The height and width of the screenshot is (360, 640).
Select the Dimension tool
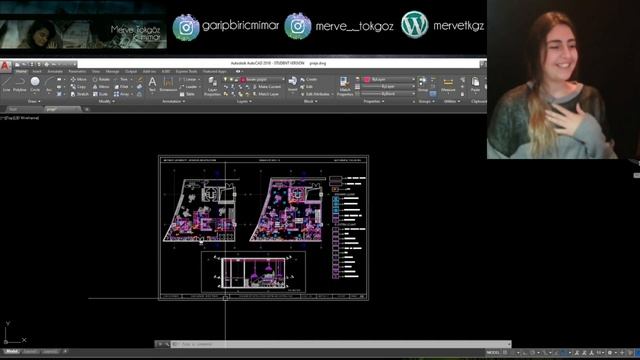point(168,84)
